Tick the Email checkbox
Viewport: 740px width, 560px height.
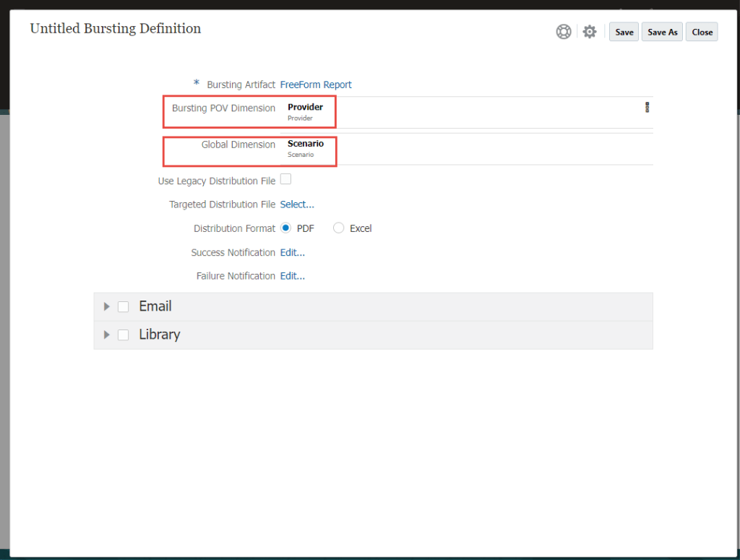coord(124,306)
